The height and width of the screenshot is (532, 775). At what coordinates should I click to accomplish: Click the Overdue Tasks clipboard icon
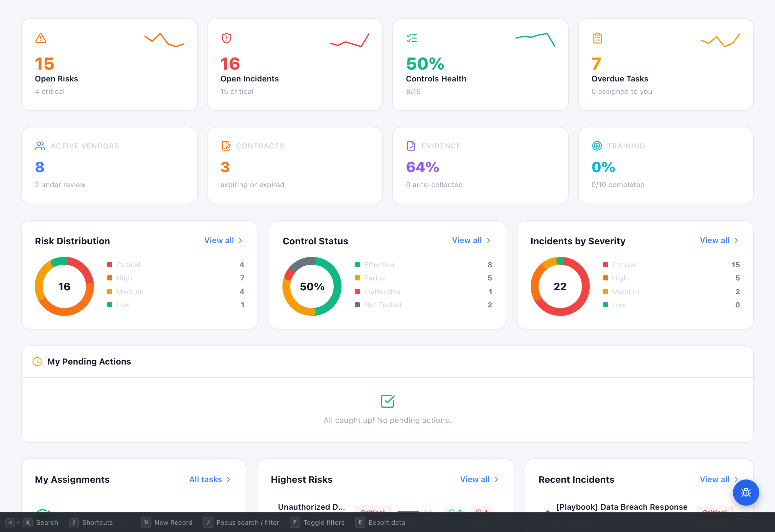(597, 38)
